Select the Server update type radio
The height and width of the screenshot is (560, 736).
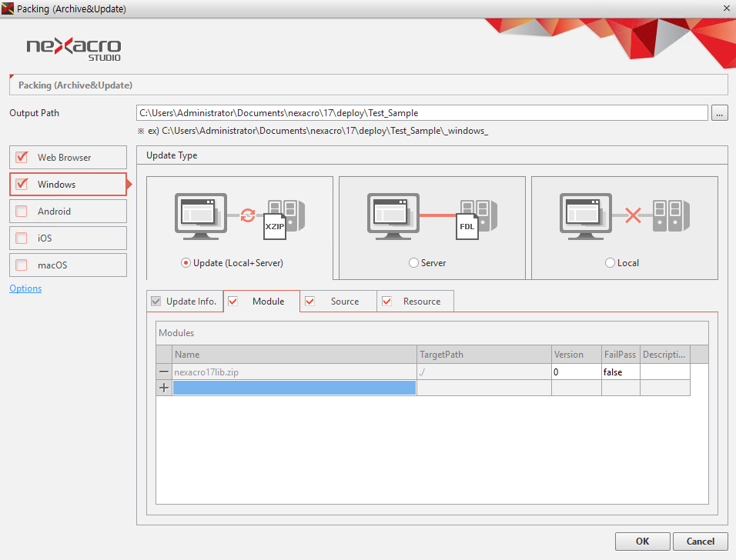tap(414, 263)
